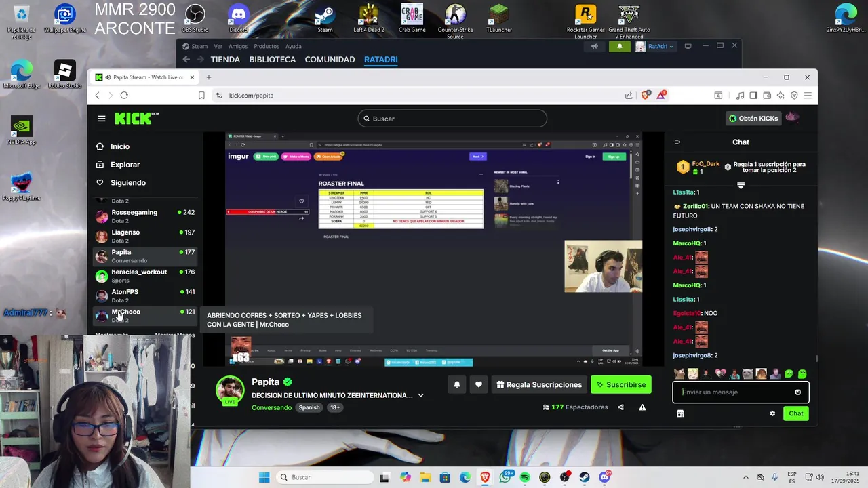Open TLauncher desktop shortcut
Image resolution: width=868 pixels, height=488 pixels.
[x=499, y=19]
